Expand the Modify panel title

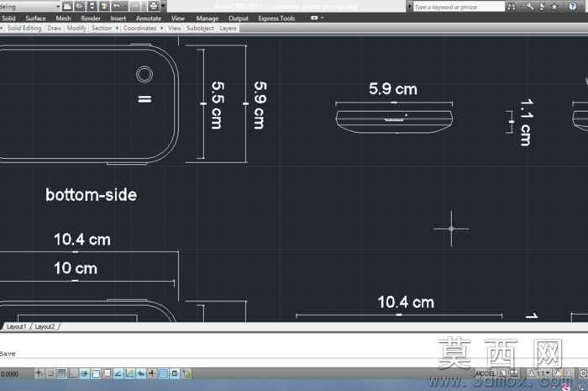pyautogui.click(x=76, y=28)
